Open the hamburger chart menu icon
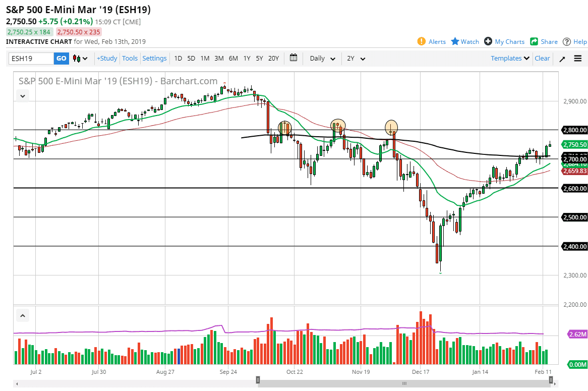The width and height of the screenshot is (588, 391). tap(578, 58)
